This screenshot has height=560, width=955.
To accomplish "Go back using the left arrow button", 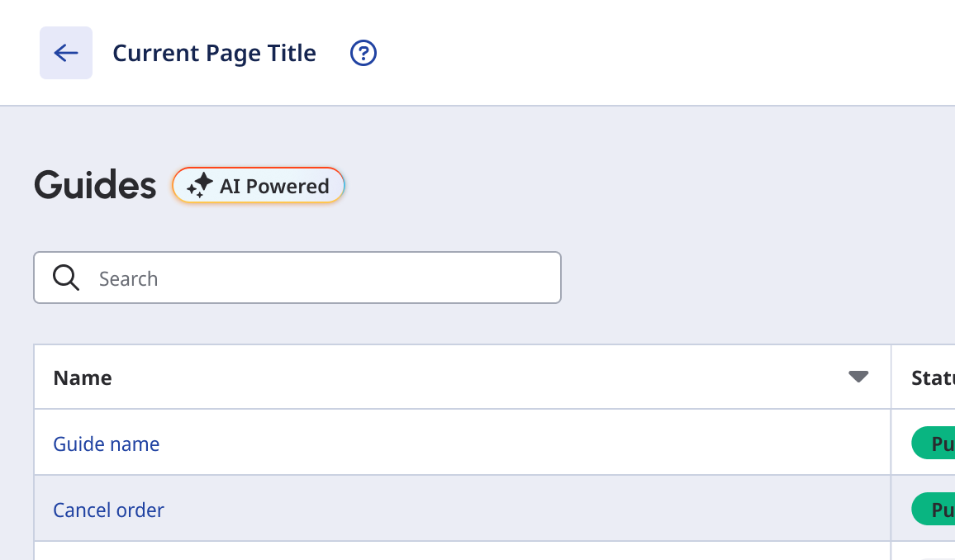I will click(66, 53).
